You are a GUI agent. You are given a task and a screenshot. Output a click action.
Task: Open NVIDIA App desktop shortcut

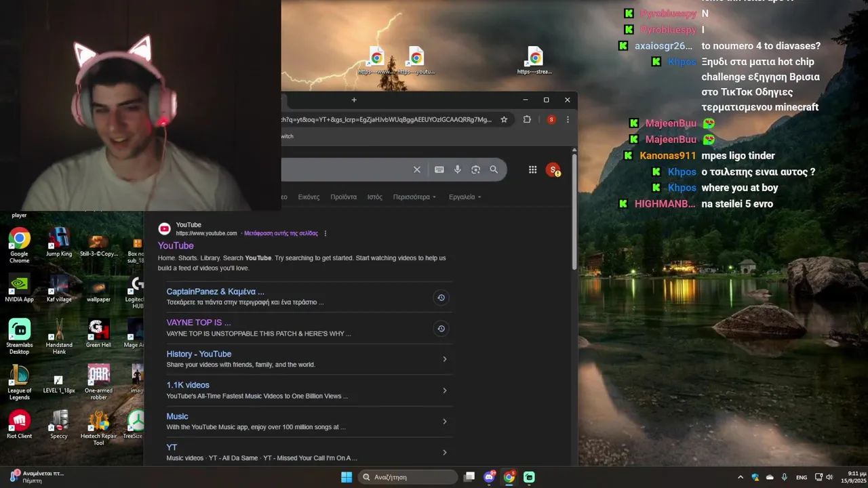pyautogui.click(x=19, y=288)
